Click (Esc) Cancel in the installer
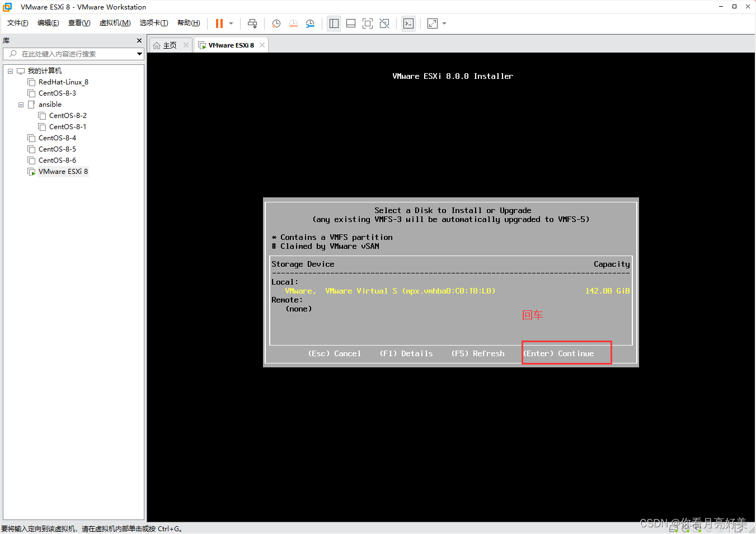Screen dimensions: 756x534 pos(335,353)
